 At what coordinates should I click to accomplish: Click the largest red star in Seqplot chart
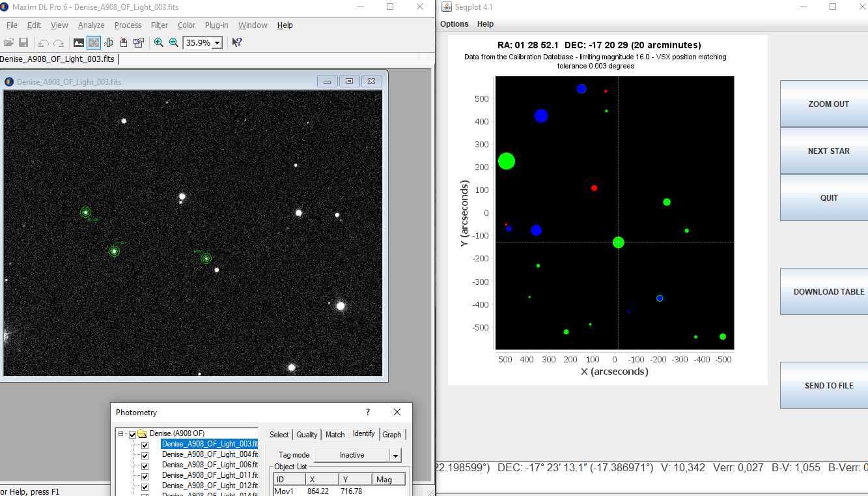pos(594,188)
